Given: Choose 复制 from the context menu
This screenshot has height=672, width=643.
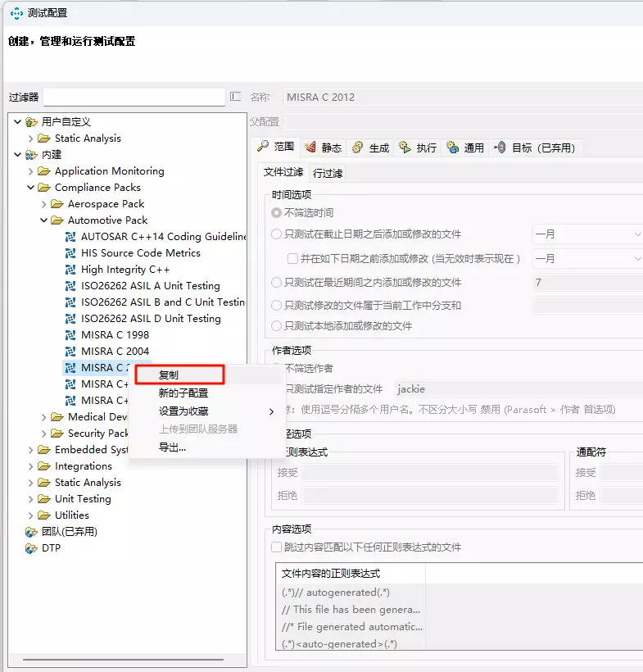Looking at the screenshot, I should coord(169,375).
